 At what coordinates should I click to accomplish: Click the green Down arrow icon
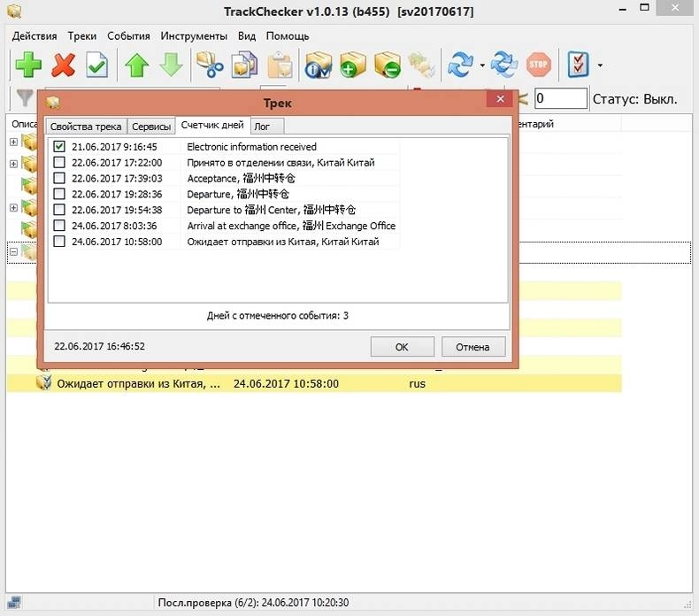[171, 65]
